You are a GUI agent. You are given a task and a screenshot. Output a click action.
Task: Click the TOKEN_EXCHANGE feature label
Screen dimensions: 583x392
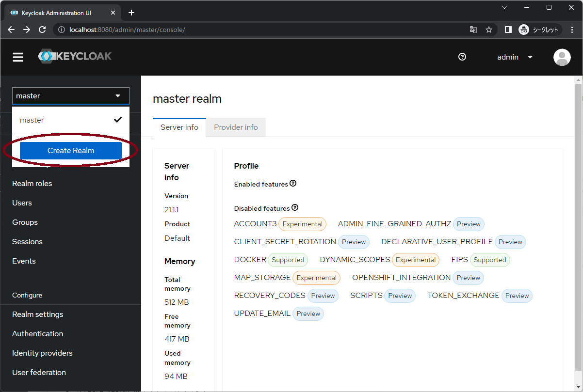(463, 295)
